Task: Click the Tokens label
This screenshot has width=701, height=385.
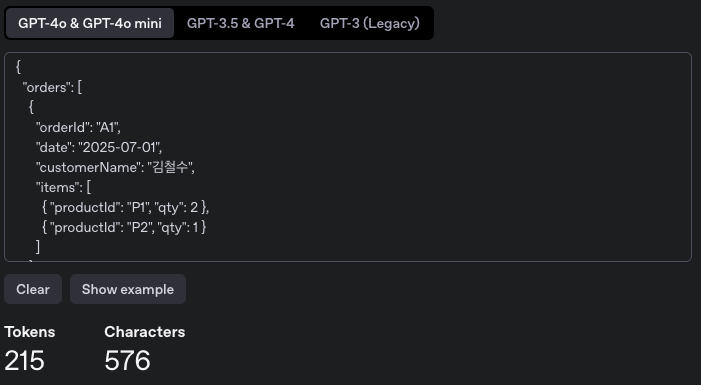Action: pos(30,332)
